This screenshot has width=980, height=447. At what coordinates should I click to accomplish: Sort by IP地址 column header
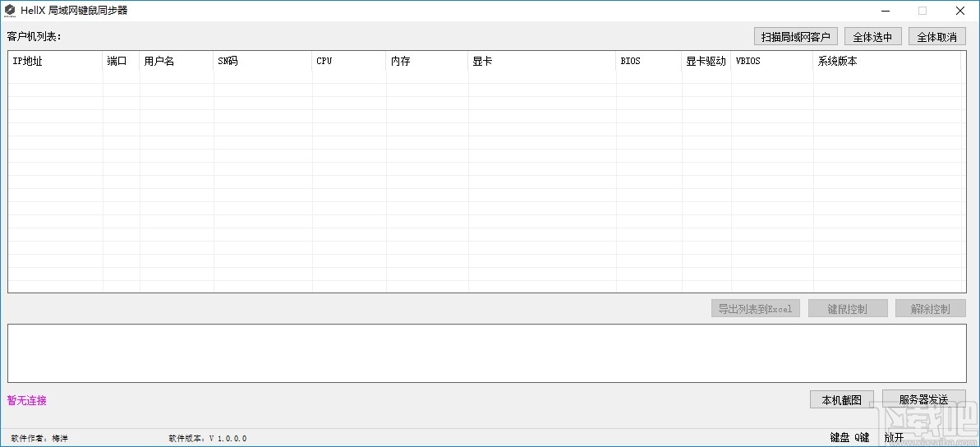point(55,62)
